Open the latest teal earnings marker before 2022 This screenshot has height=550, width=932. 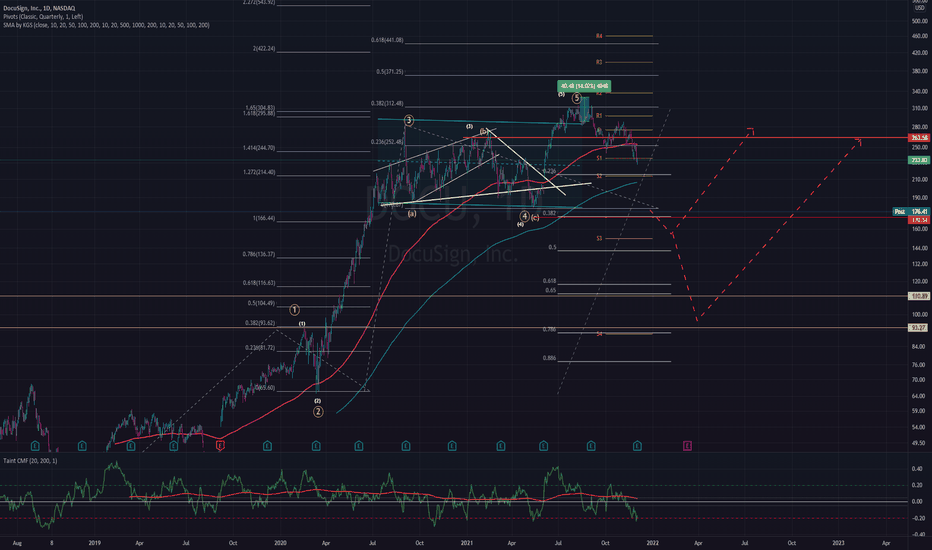[637, 445]
